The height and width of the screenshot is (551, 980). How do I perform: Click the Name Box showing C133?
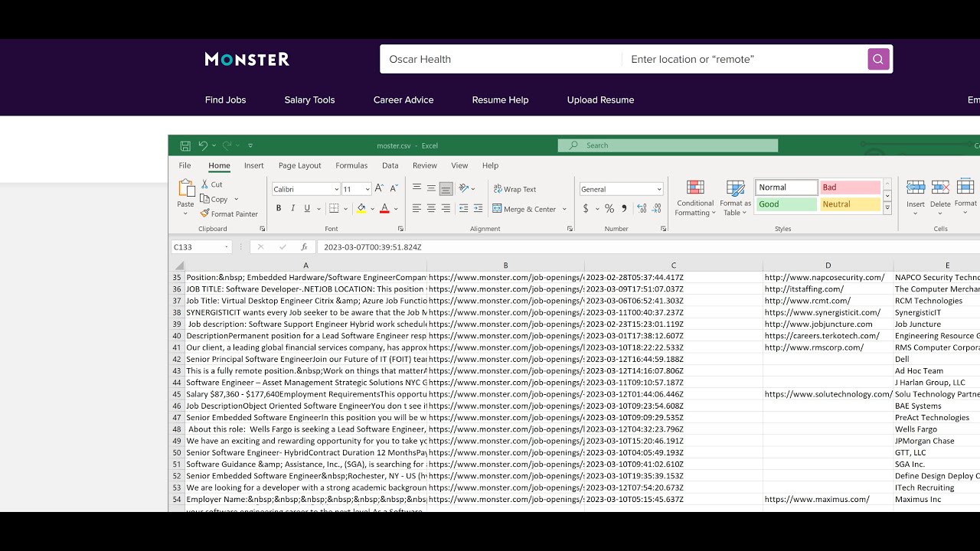click(x=201, y=247)
